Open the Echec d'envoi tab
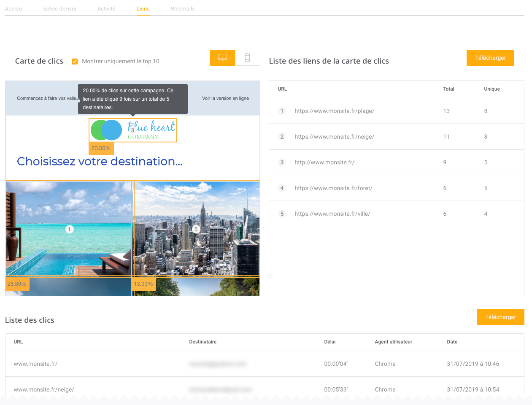The width and height of the screenshot is (532, 405). pyautogui.click(x=59, y=9)
